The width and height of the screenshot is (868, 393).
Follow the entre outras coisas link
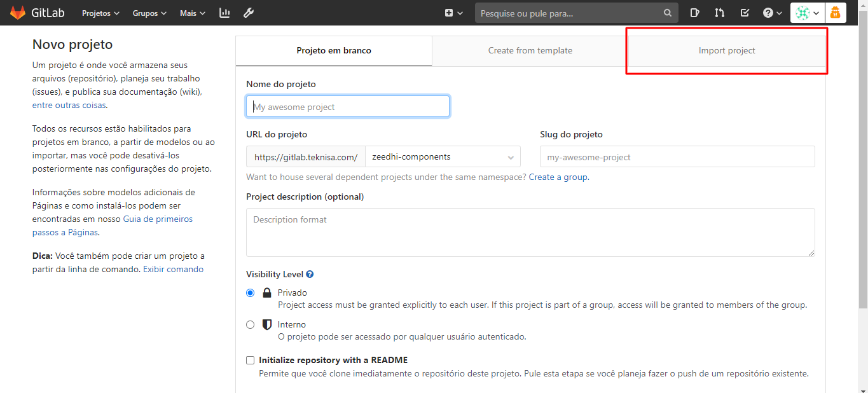coord(69,106)
